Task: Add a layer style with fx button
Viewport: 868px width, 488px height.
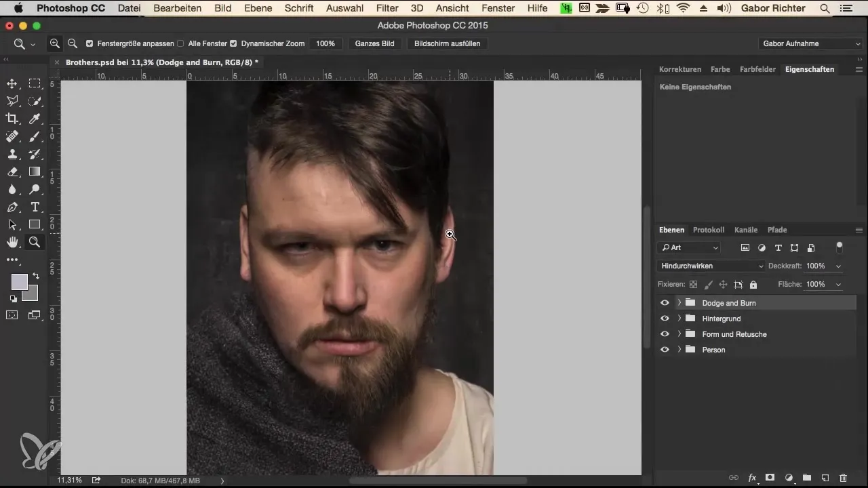Action: 752,478
